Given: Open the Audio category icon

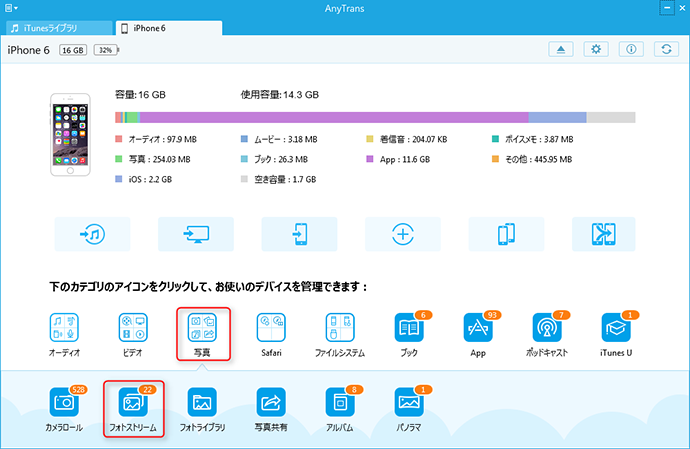Looking at the screenshot, I should point(64,328).
